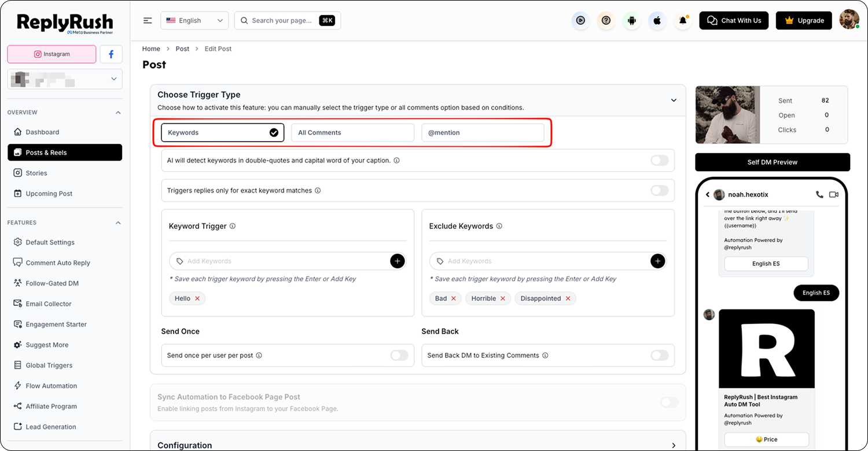Remove the Disappointed exclude keyword

[x=568, y=298]
